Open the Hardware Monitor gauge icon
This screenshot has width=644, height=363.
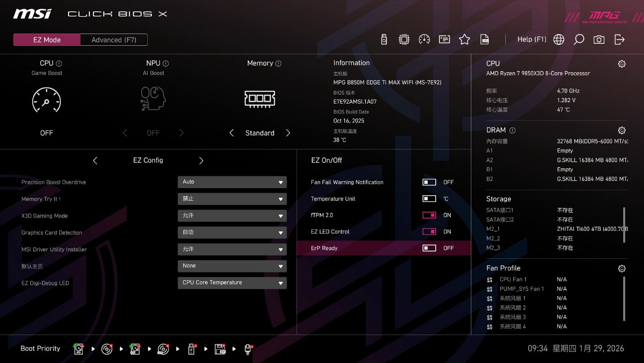pyautogui.click(x=424, y=39)
